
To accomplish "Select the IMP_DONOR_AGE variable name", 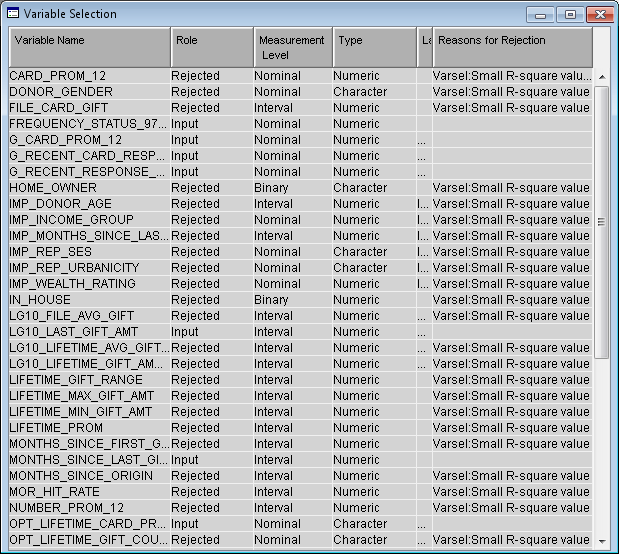I will (60, 204).
